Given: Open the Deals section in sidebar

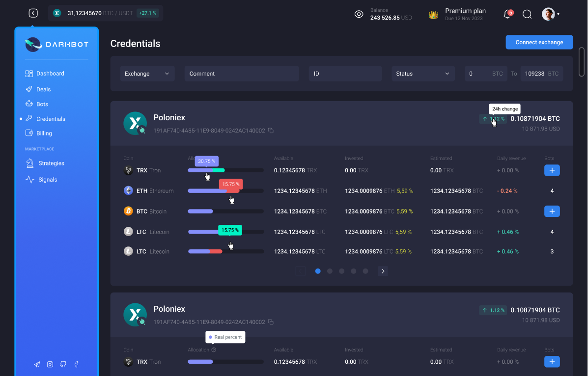Looking at the screenshot, I should point(43,89).
